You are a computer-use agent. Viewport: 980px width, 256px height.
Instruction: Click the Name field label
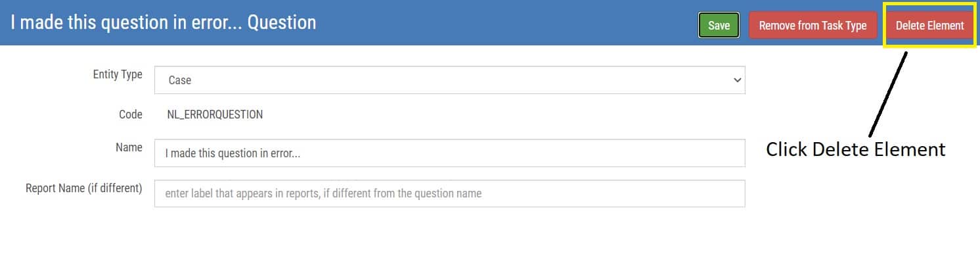[x=129, y=147]
